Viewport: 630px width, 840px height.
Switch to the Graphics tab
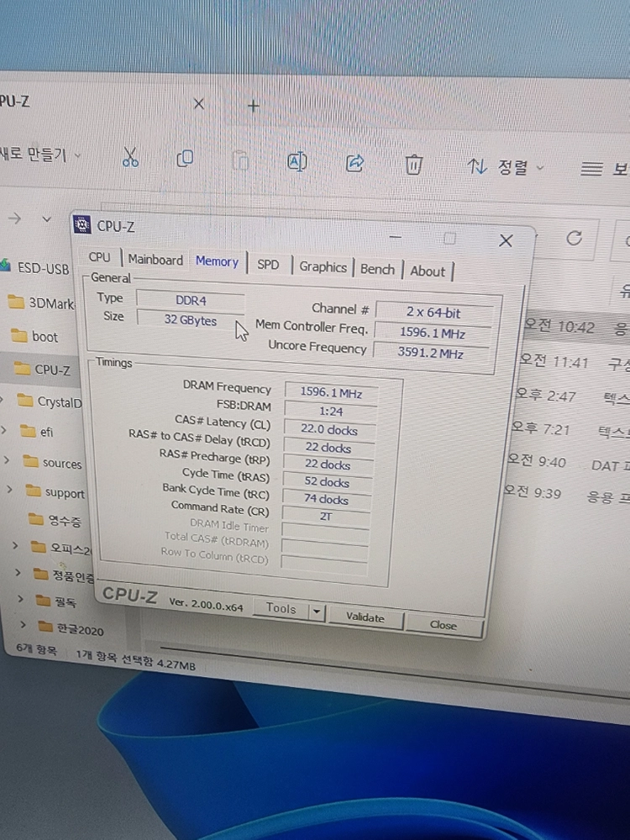coord(323,267)
